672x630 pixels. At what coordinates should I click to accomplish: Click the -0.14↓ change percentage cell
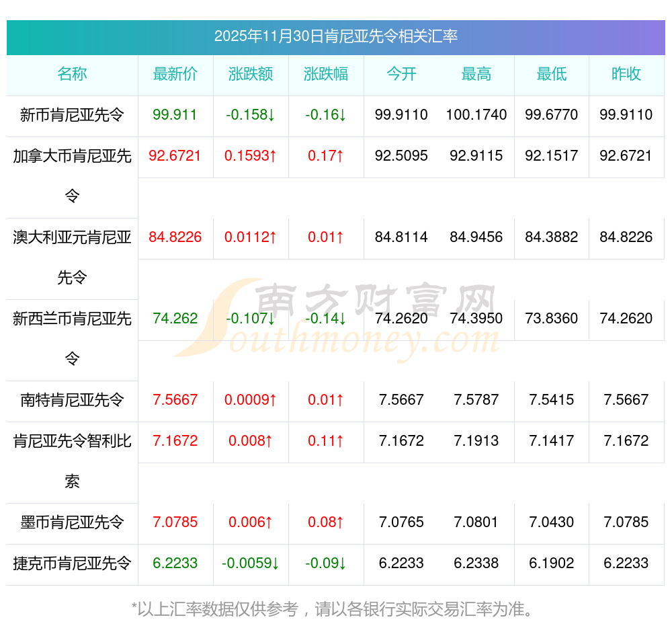click(326, 319)
